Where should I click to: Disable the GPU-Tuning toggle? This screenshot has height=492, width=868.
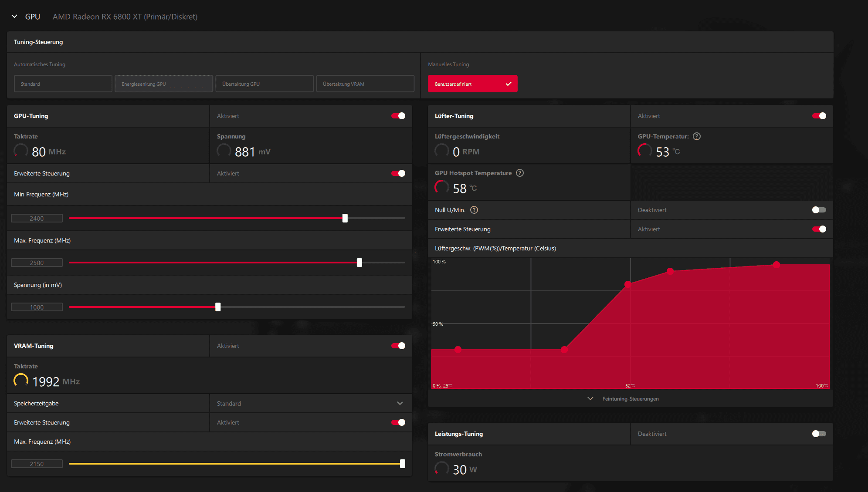pos(398,116)
